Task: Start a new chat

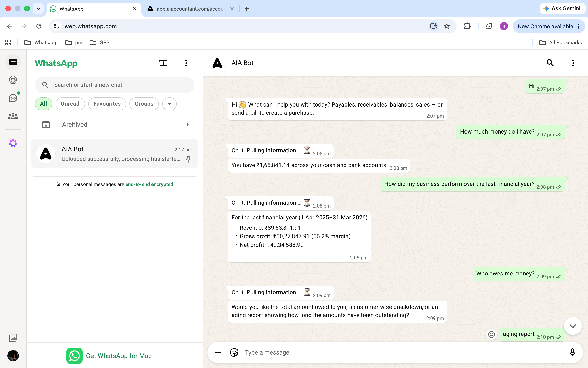Action: [x=163, y=63]
